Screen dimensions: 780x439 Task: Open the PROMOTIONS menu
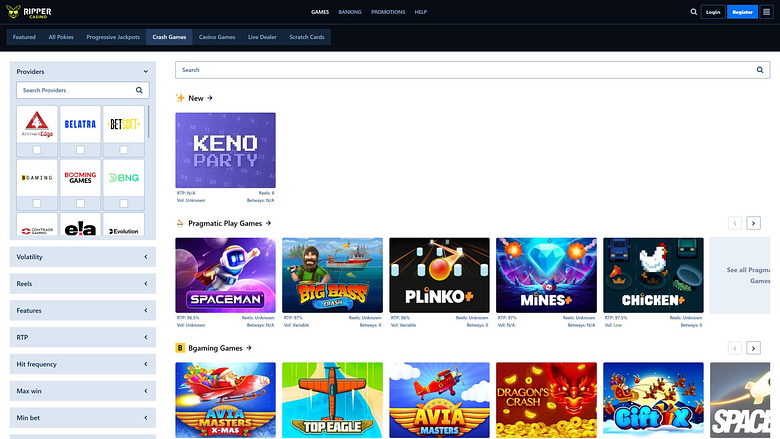coord(388,12)
